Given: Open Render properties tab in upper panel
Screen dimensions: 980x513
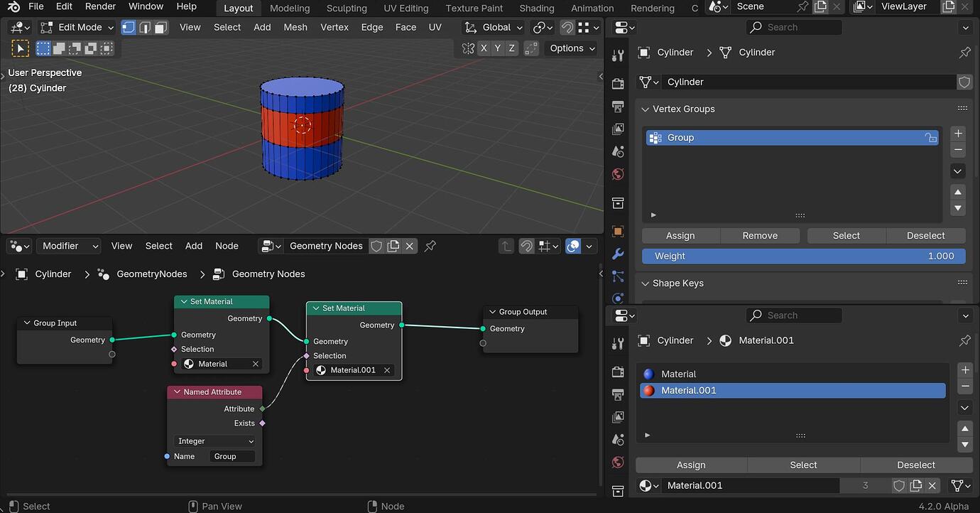Looking at the screenshot, I should point(618,84).
